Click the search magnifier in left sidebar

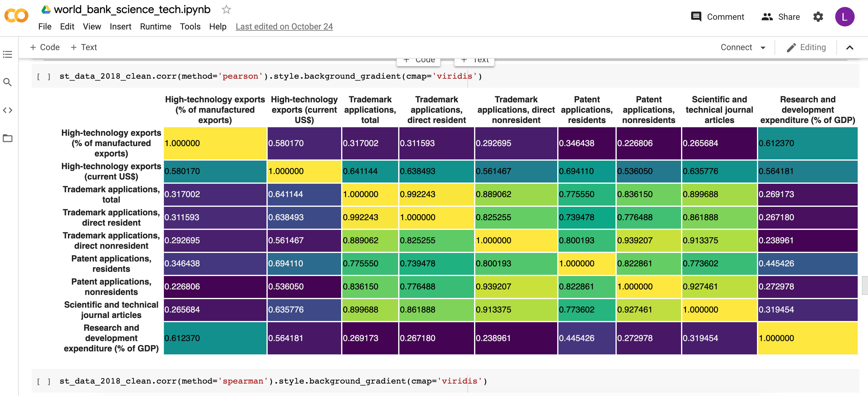[7, 82]
